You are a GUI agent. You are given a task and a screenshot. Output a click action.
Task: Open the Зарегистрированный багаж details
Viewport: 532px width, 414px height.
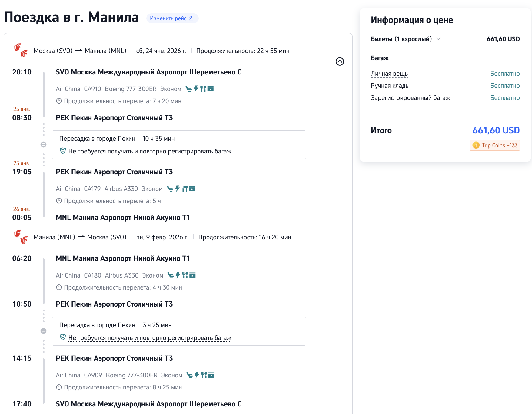(x=410, y=98)
